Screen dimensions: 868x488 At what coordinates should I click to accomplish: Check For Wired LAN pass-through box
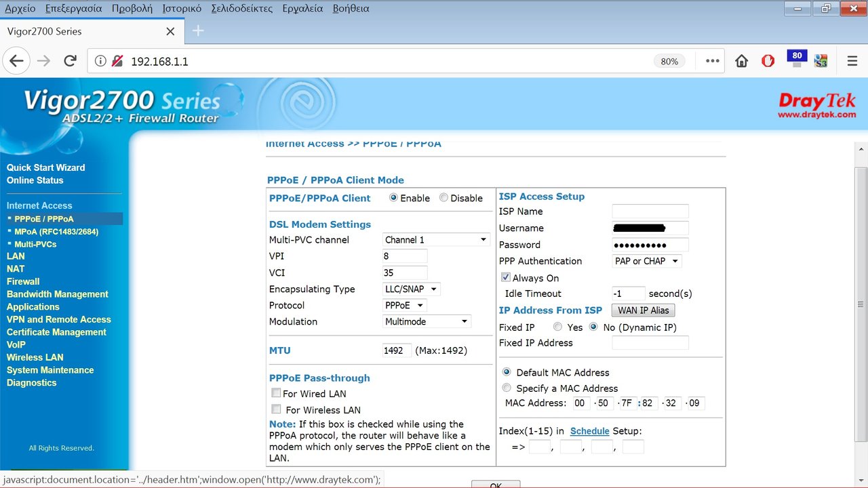click(x=276, y=393)
